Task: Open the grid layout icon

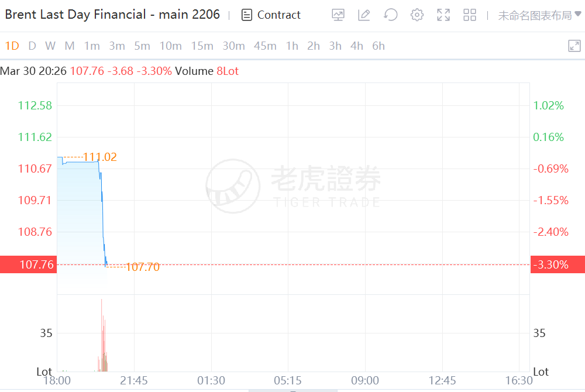Action: point(470,15)
